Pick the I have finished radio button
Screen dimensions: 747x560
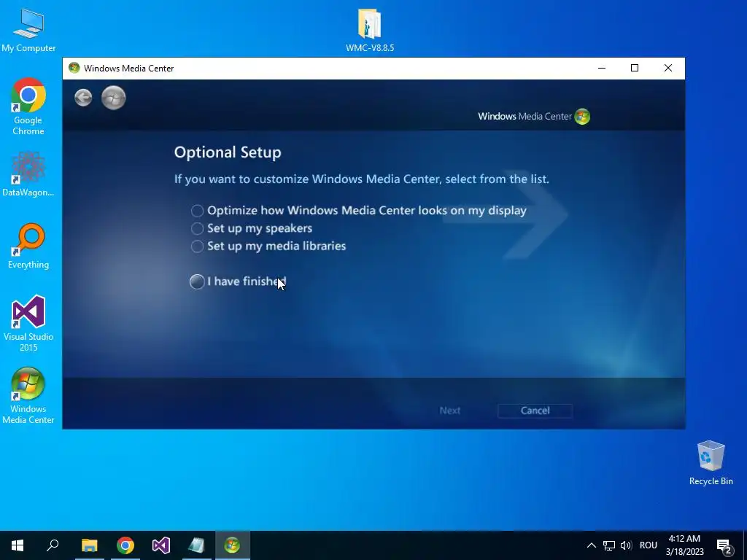click(x=197, y=281)
